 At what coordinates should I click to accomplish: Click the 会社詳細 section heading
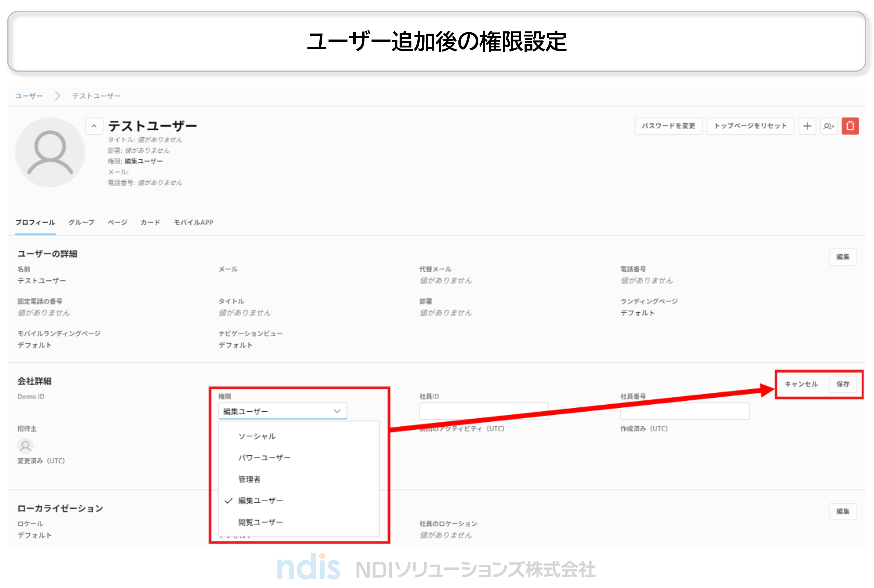click(35, 381)
